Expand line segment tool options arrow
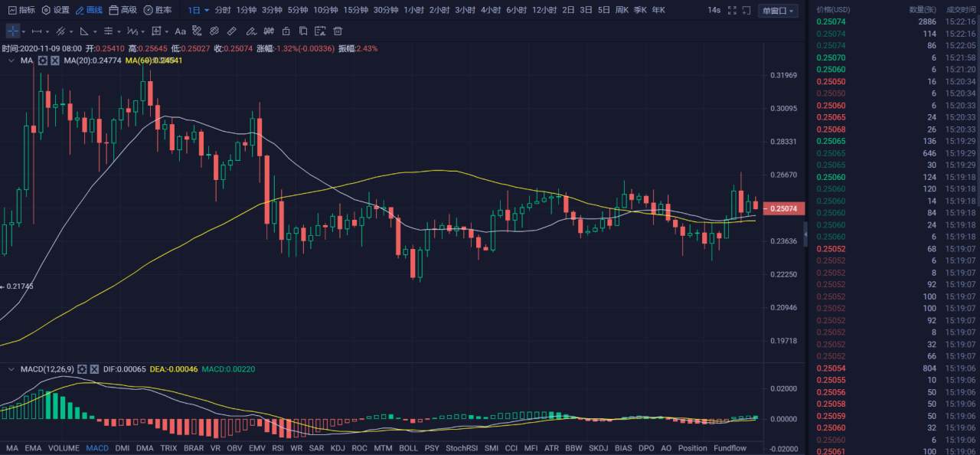Viewport: 980px width, 455px height. pyautogui.click(x=47, y=32)
